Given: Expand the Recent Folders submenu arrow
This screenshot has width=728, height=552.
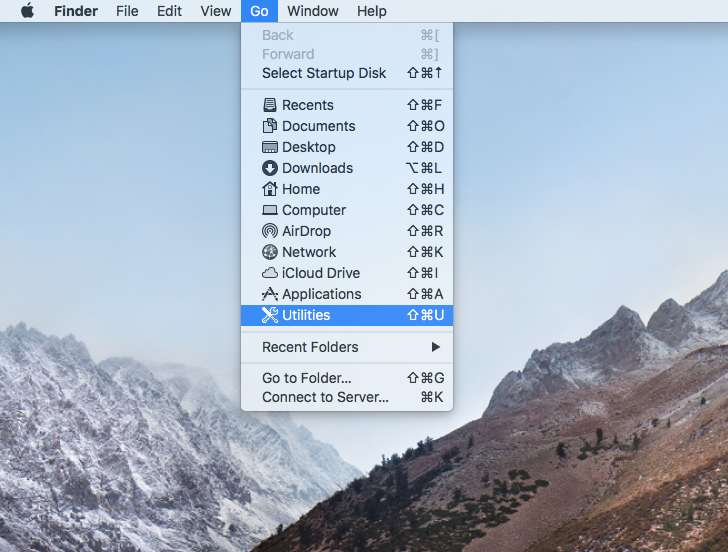Looking at the screenshot, I should point(436,347).
